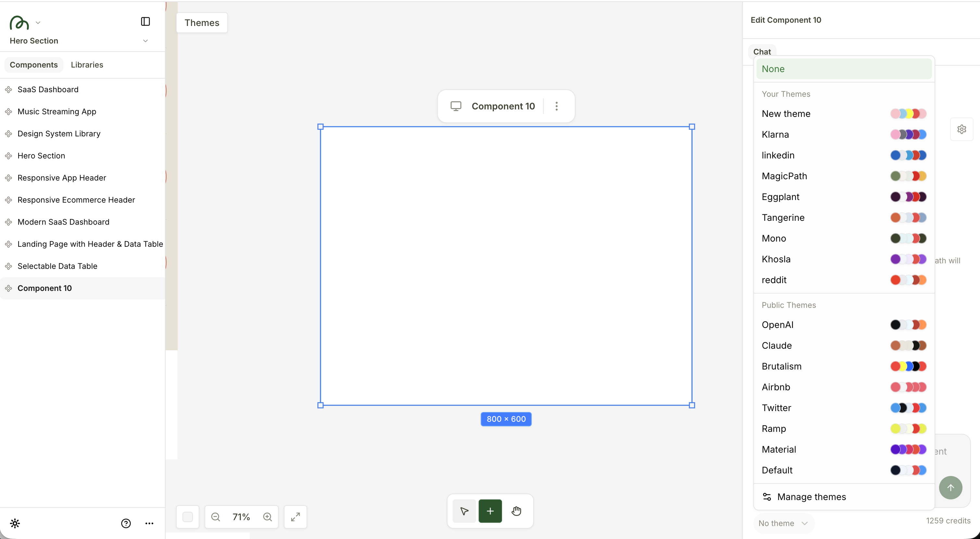Check the checkbox beside the zoom controls
The width and height of the screenshot is (980, 539).
pyautogui.click(x=188, y=517)
